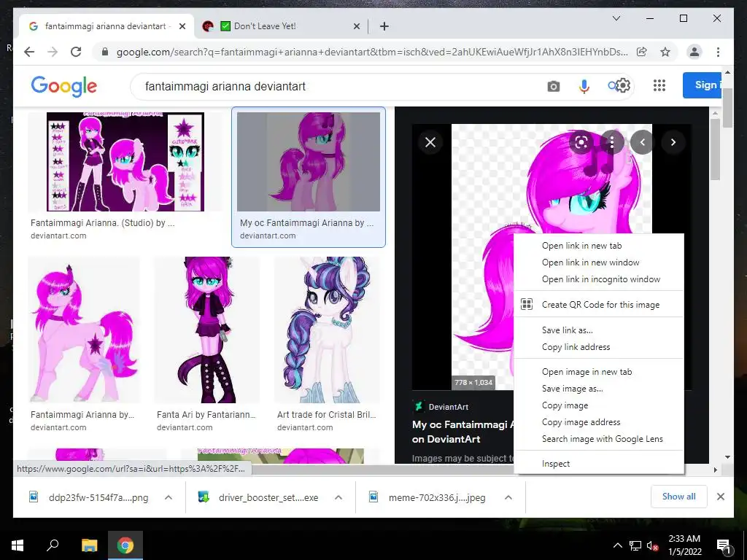Click preview panel scrollbar thumb
Viewport: 747px width, 560px height.
click(x=715, y=149)
